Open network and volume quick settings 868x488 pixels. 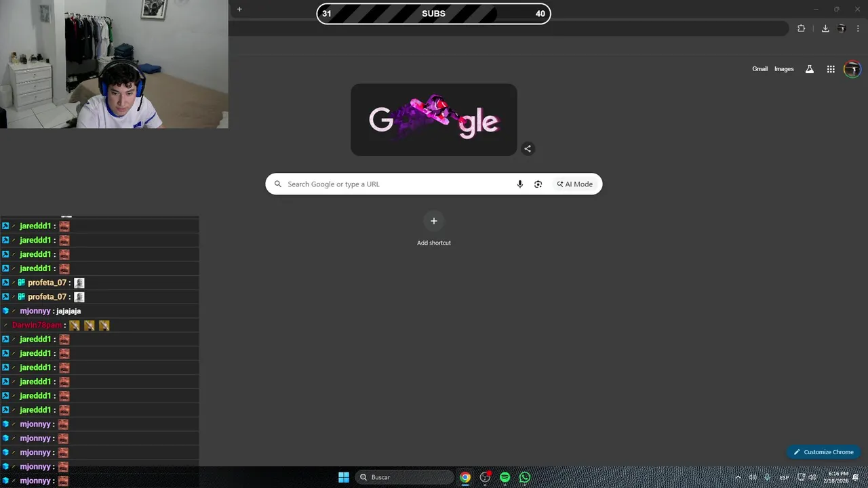tap(806, 477)
